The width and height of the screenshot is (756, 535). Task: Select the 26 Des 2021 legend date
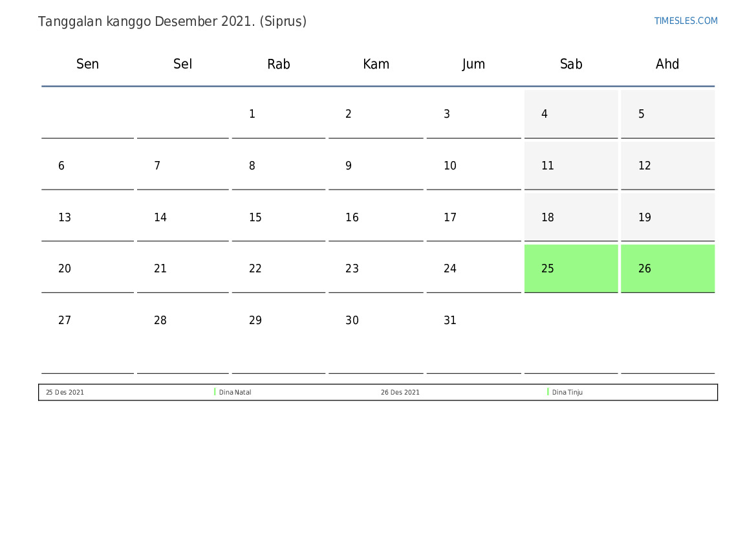pyautogui.click(x=400, y=393)
